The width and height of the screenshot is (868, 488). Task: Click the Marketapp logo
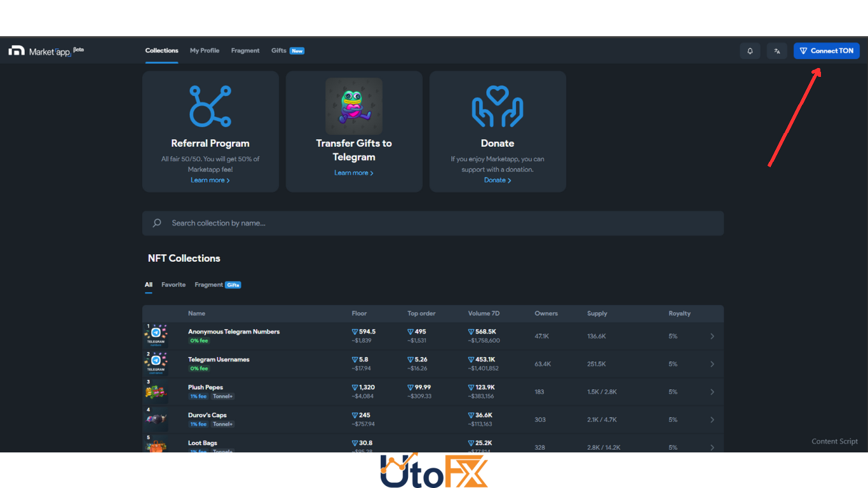point(46,51)
